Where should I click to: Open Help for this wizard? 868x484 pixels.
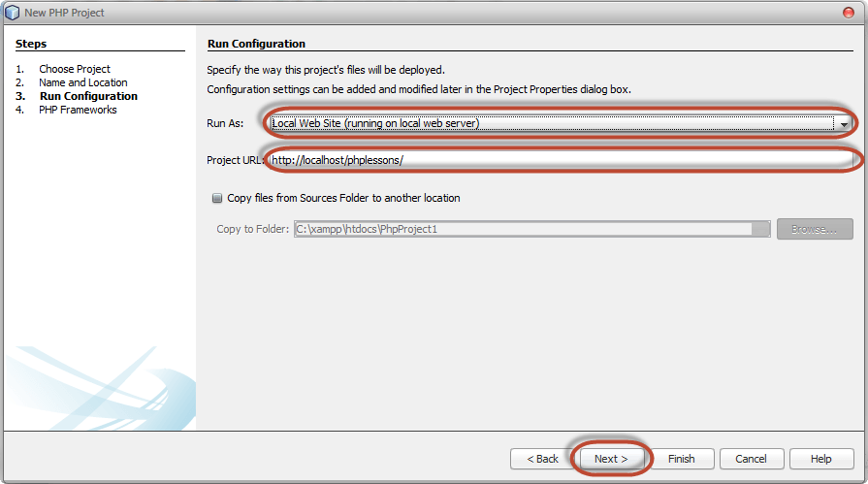(x=820, y=459)
